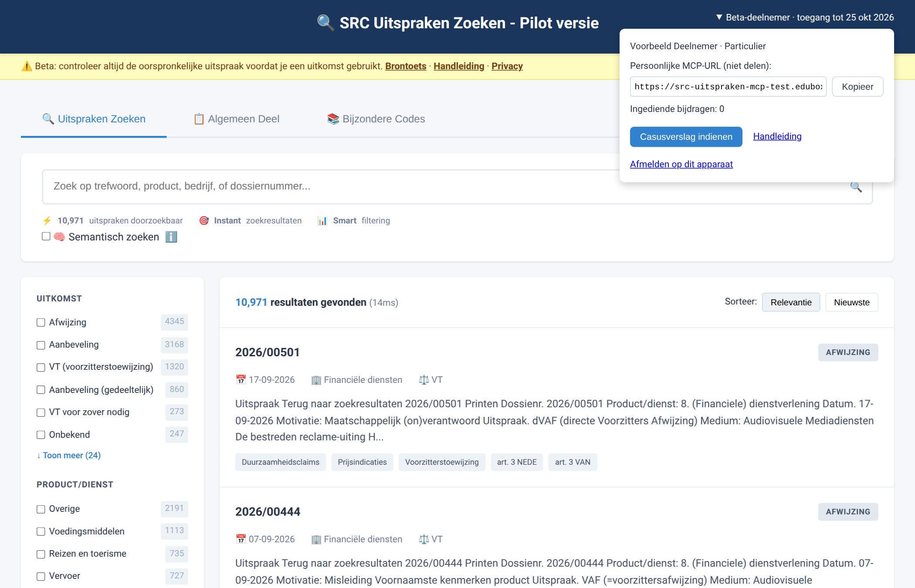Collapse the Beta-deelnemer account dropdown
The image size is (915, 588).
(805, 17)
